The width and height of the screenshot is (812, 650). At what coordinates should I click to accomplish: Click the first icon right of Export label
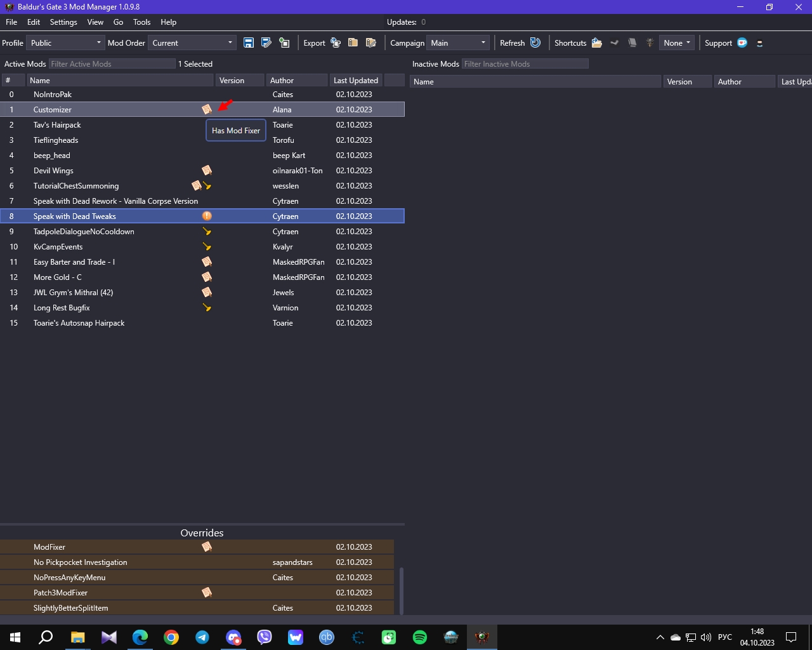tap(336, 43)
